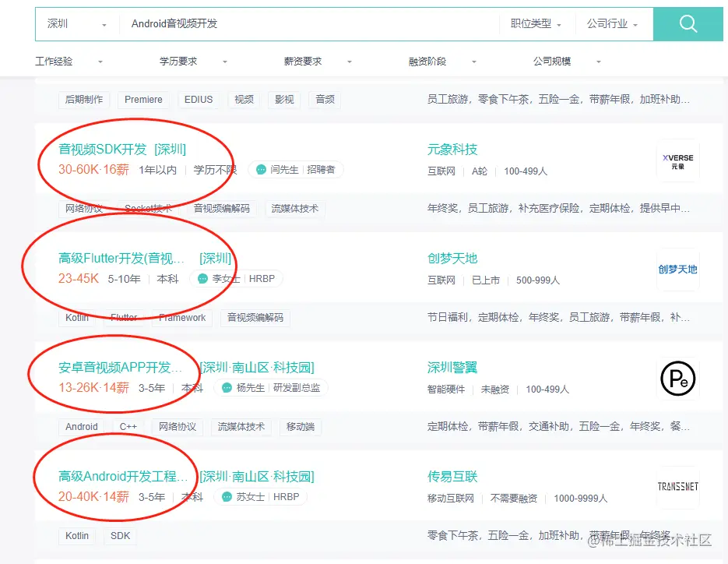The image size is (728, 564).
Task: Open chat icon next to 李女士 HRBP
Action: 203,278
